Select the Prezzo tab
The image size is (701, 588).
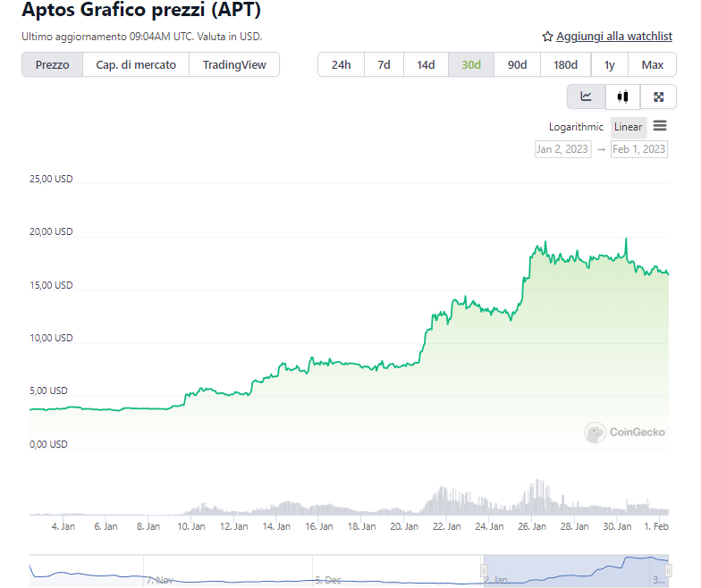click(52, 64)
